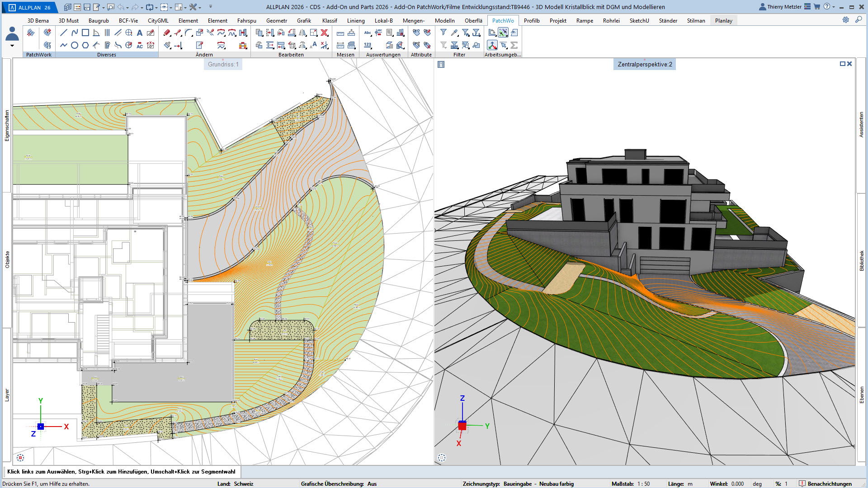Pick the Rectangle drawing tool
This screenshot has height=488, width=868.
(85, 33)
